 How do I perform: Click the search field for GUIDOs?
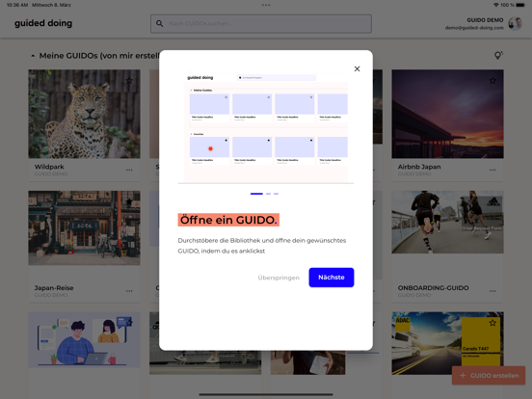tap(261, 23)
